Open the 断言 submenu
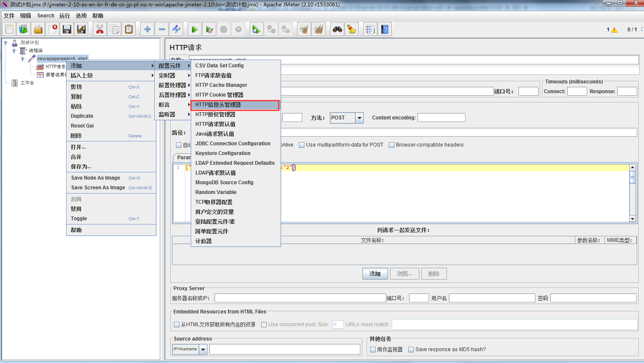Viewport: 644px width, 363px height. click(173, 105)
